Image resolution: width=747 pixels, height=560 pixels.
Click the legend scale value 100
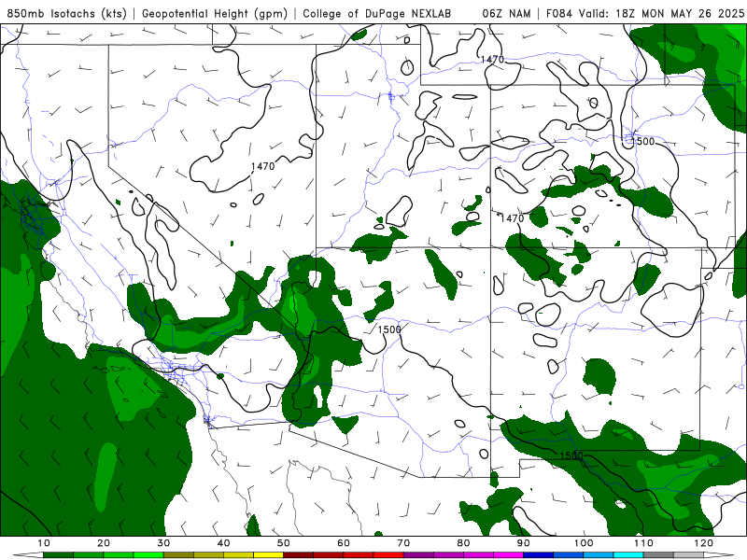[x=584, y=543]
